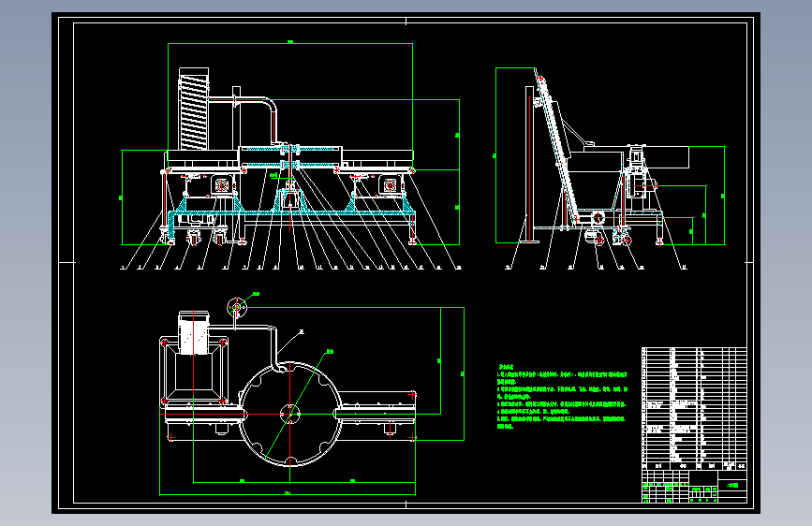812x526 pixels.
Task: Click the circular turntable in the plan view
Action: point(289,414)
